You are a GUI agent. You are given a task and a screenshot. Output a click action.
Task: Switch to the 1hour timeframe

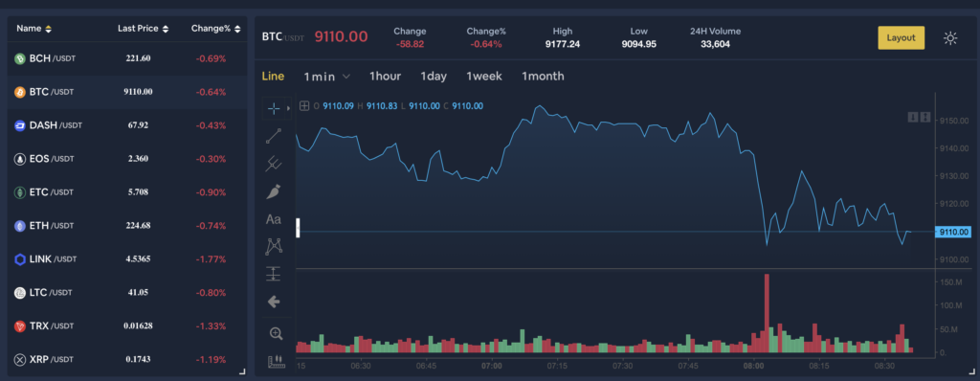coord(385,77)
